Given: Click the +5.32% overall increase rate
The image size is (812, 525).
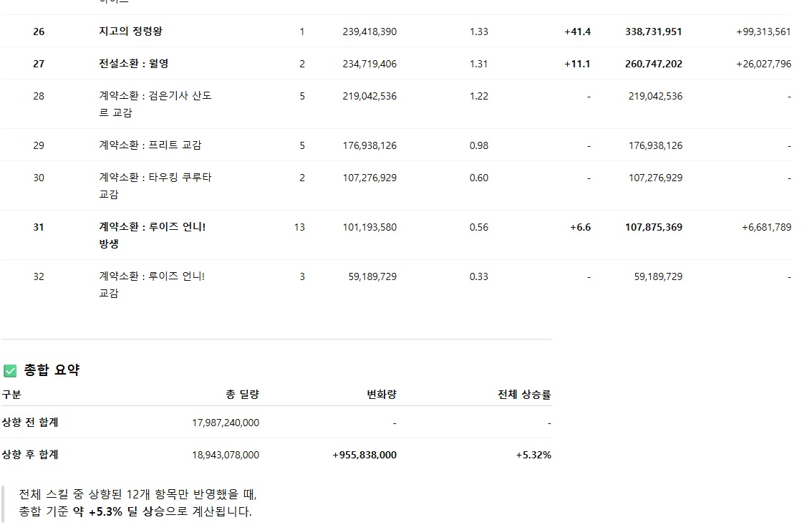Looking at the screenshot, I should click(x=533, y=455).
